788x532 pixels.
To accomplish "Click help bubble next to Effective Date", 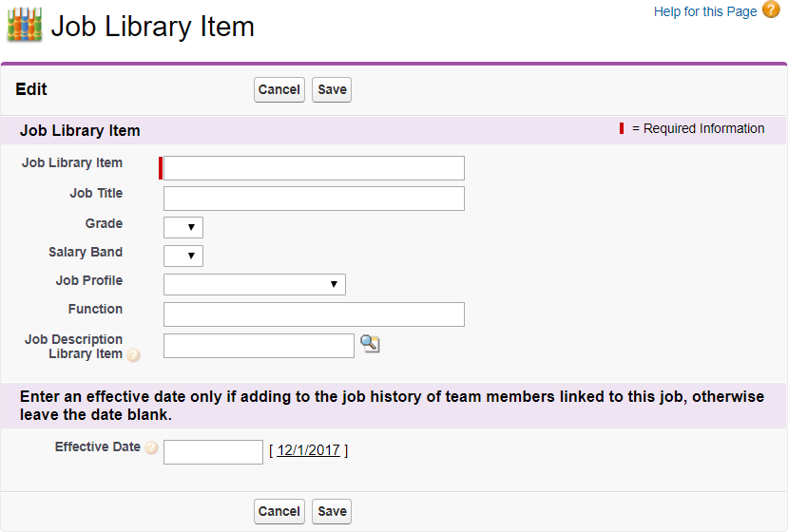I will coord(151,447).
